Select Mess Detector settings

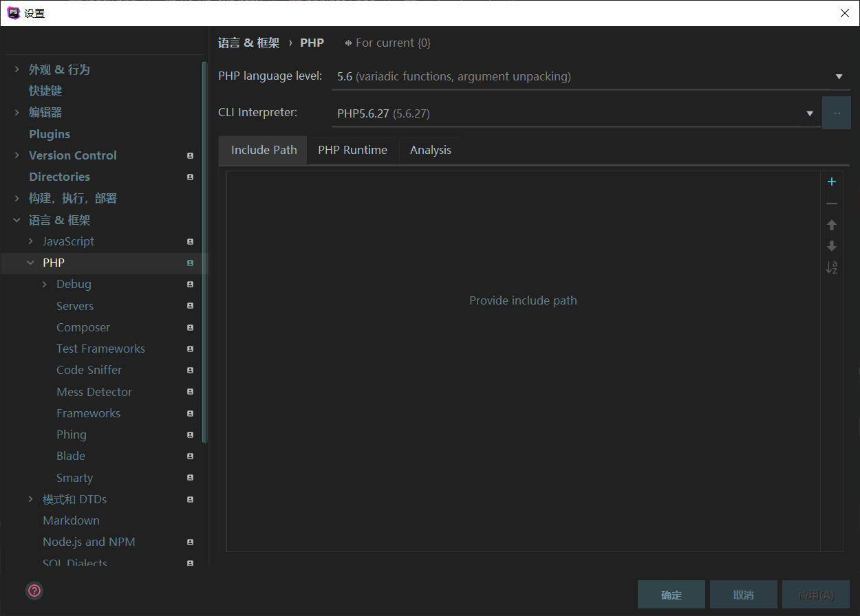(x=94, y=392)
